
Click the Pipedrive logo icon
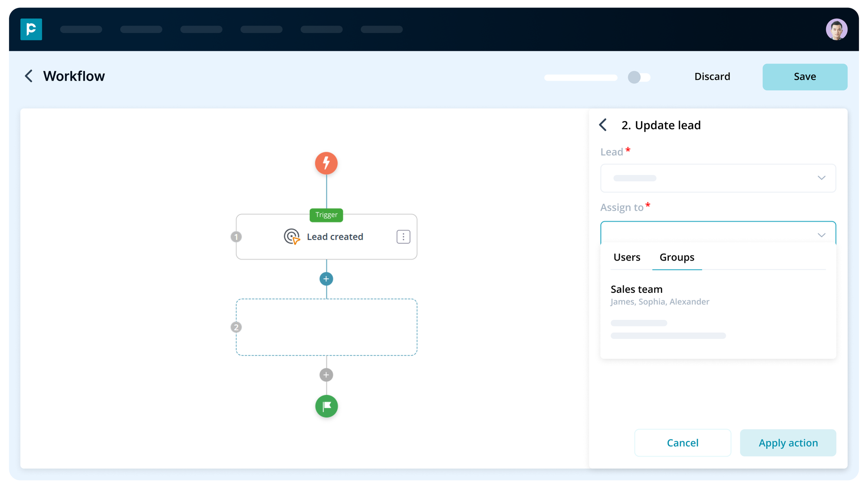31,29
